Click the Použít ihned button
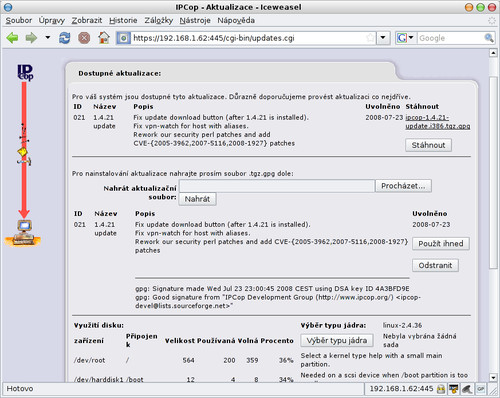This screenshot has height=398, width=500. coord(441,244)
